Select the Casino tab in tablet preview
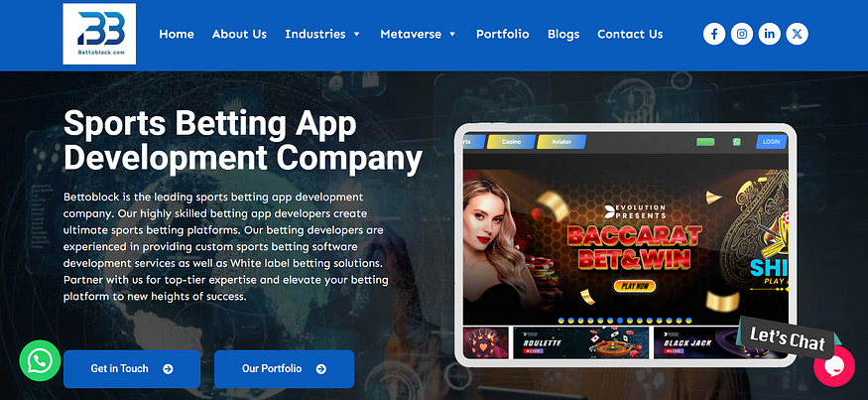Screen dimensions: 868x400 [x=512, y=142]
